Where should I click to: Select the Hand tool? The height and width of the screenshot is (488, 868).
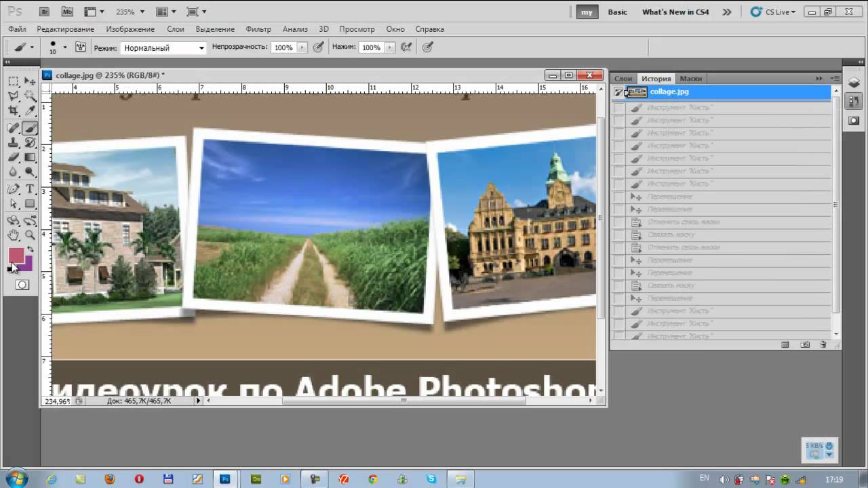point(13,235)
